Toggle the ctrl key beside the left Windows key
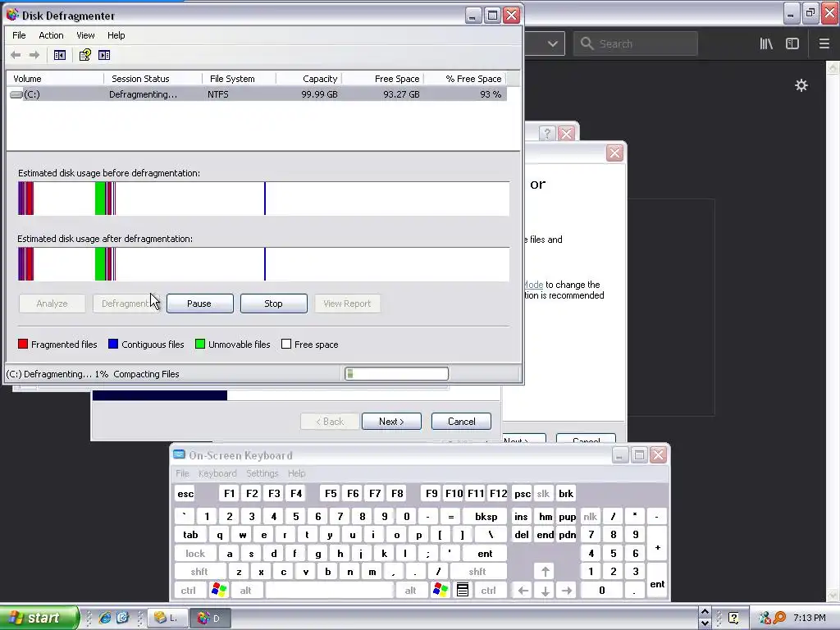This screenshot has height=630, width=840. pos(188,591)
